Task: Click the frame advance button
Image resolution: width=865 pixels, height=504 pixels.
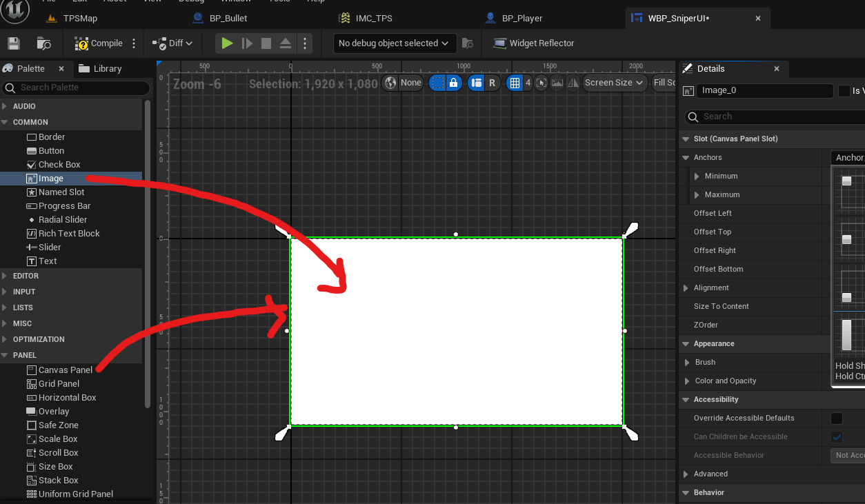Action: [247, 43]
